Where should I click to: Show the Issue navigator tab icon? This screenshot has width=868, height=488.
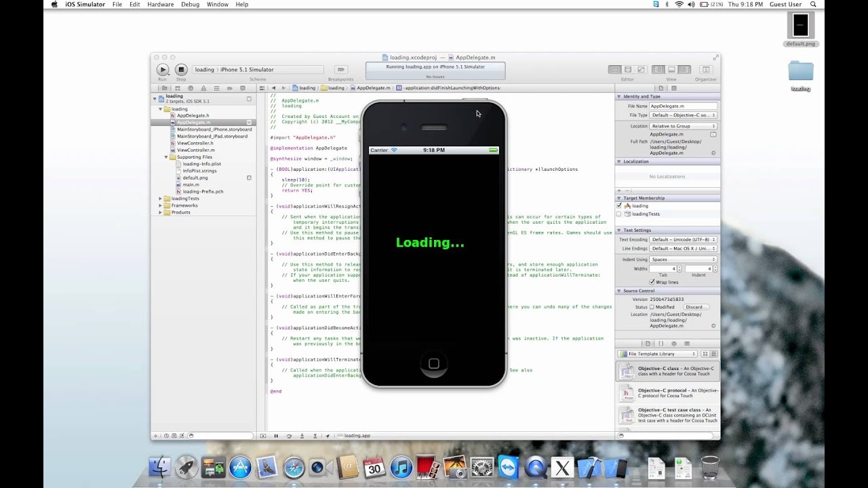pyautogui.click(x=204, y=88)
